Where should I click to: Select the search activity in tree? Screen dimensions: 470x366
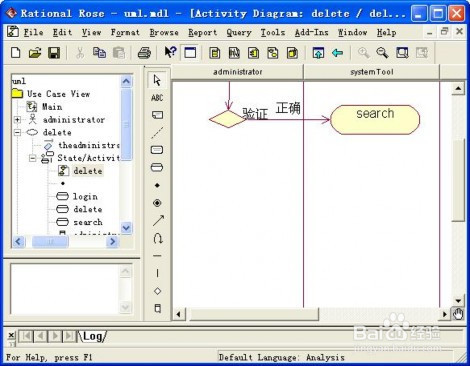coord(88,222)
